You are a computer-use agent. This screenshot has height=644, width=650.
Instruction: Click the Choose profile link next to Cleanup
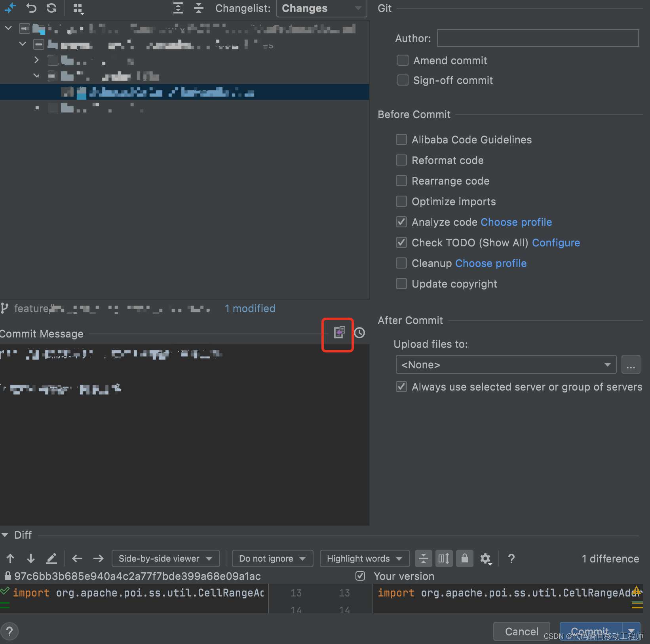click(x=490, y=263)
